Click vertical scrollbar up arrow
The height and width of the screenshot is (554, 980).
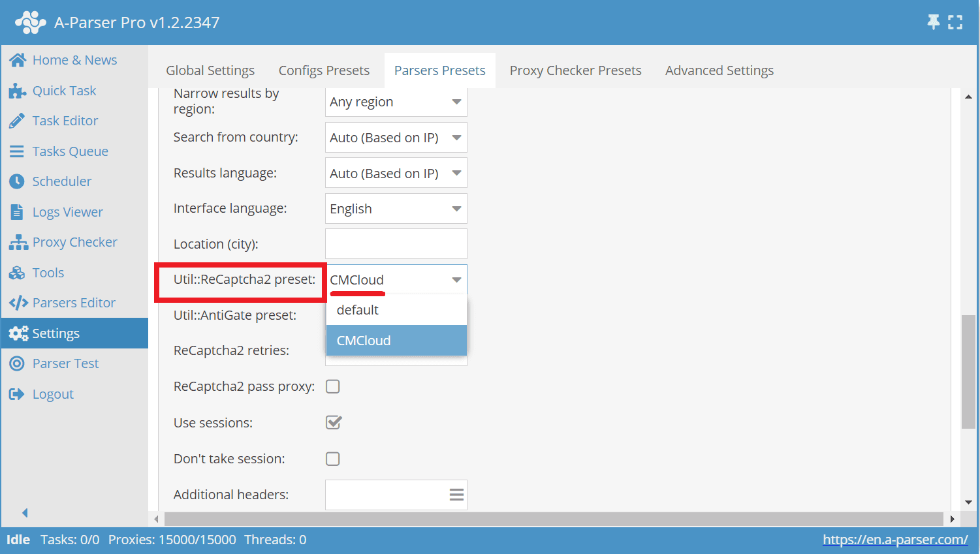click(968, 97)
